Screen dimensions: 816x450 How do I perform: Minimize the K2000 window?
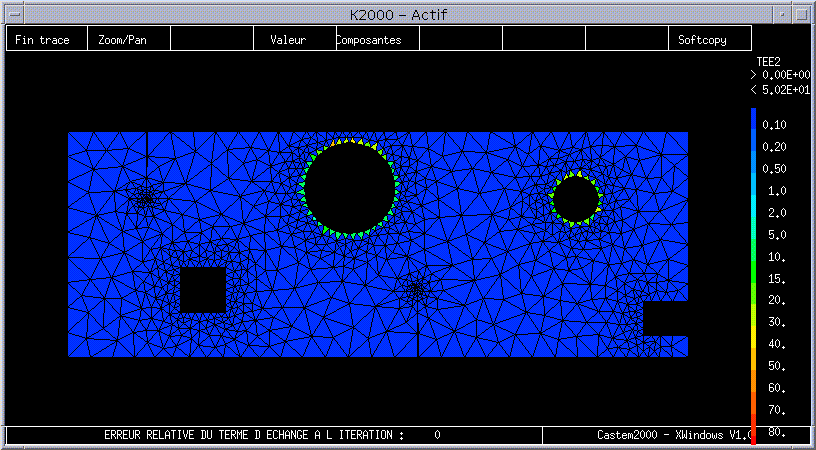pyautogui.click(x=781, y=13)
